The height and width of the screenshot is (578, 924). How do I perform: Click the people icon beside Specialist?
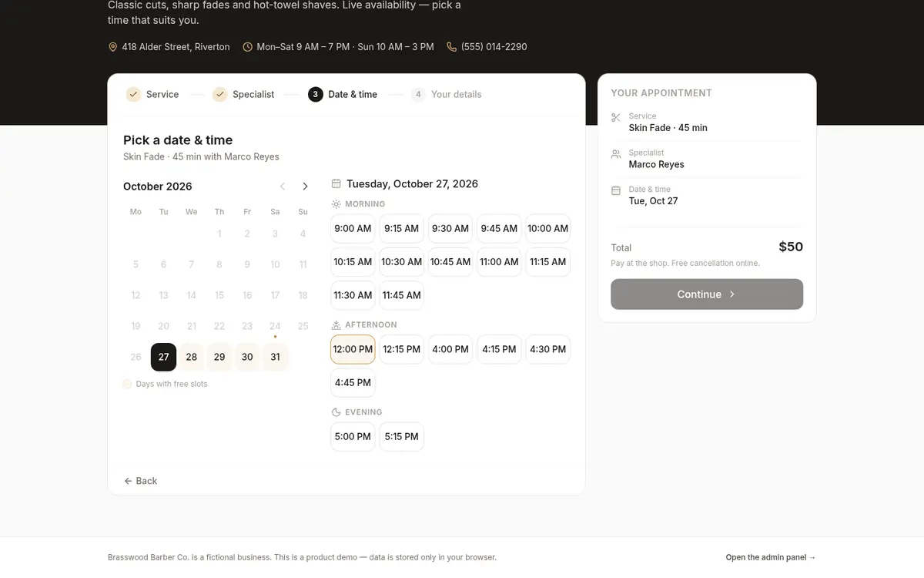(616, 154)
